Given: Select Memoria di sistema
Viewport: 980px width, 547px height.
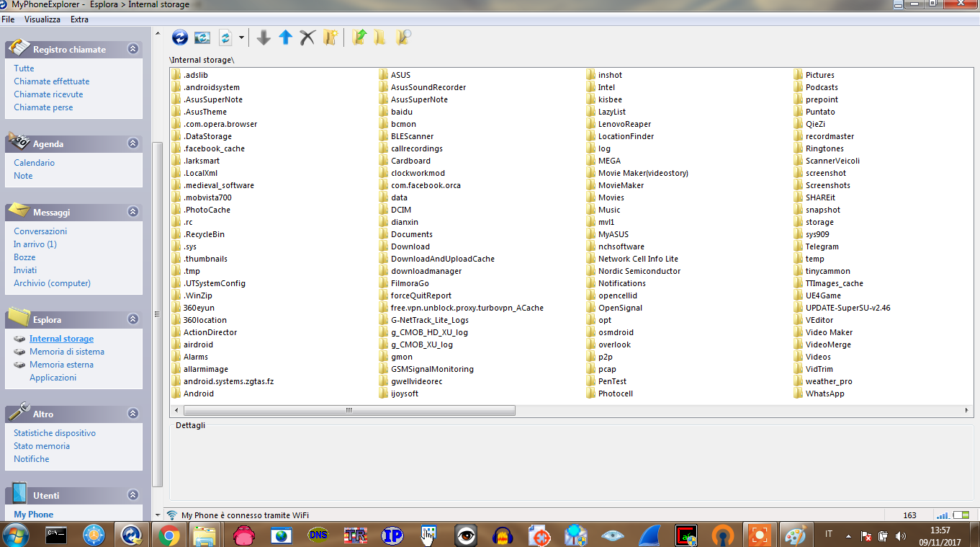Looking at the screenshot, I should [67, 352].
